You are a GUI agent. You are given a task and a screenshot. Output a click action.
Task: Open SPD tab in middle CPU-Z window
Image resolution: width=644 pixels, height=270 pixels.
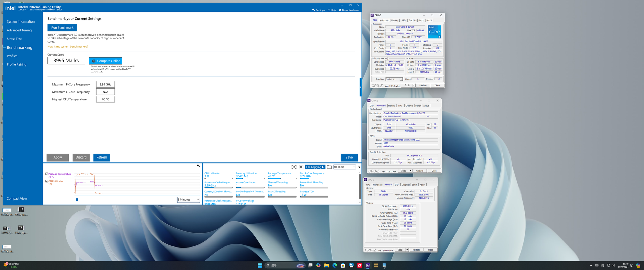point(400,106)
